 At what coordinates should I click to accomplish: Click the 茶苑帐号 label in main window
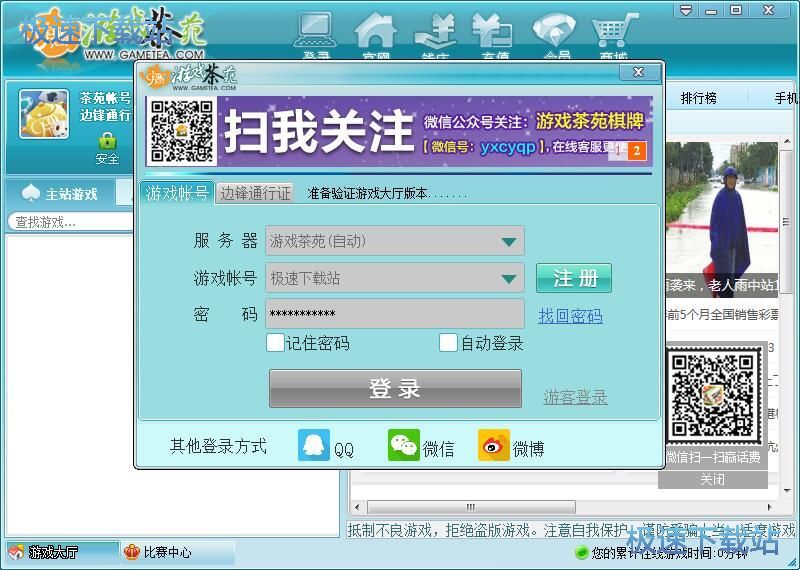pyautogui.click(x=106, y=98)
